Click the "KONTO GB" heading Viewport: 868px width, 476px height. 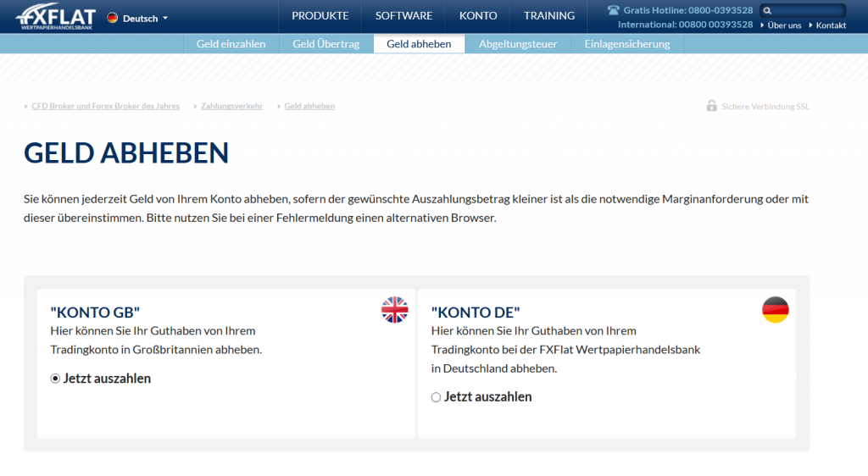(x=95, y=313)
